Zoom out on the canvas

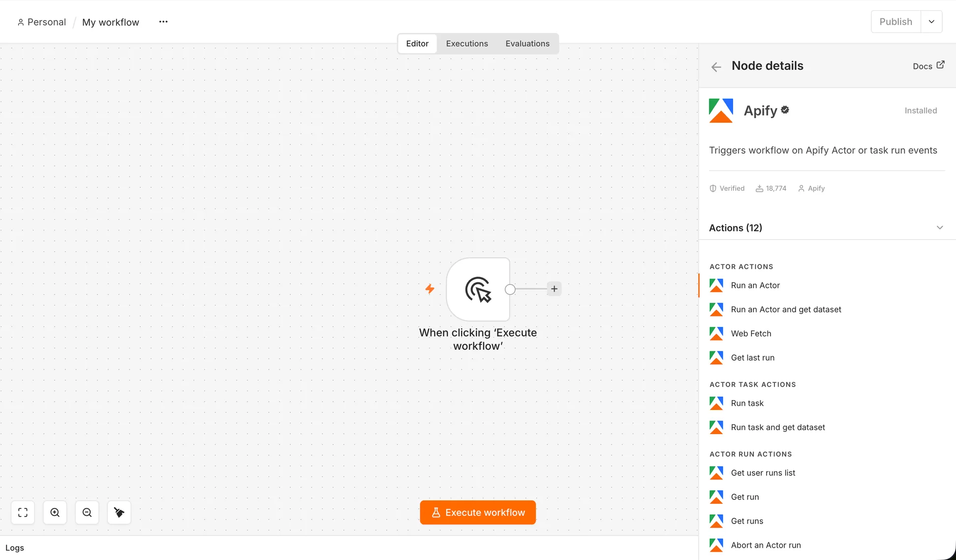(87, 512)
